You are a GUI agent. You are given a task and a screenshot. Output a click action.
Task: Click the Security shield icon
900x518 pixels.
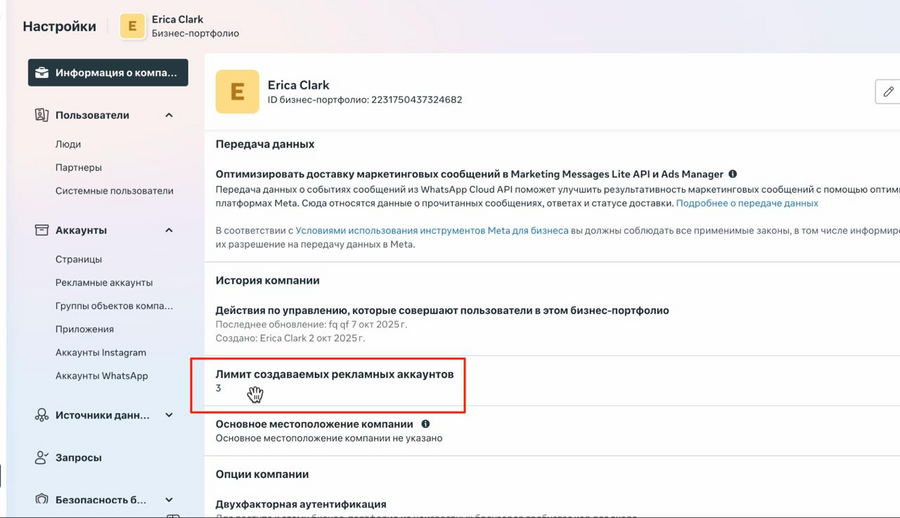click(x=42, y=499)
